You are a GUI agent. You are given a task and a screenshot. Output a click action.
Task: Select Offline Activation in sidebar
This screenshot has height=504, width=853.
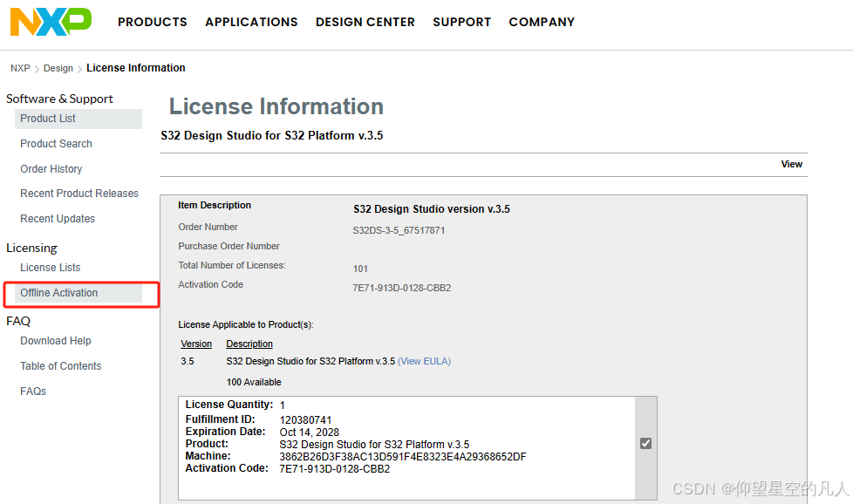pos(78,293)
